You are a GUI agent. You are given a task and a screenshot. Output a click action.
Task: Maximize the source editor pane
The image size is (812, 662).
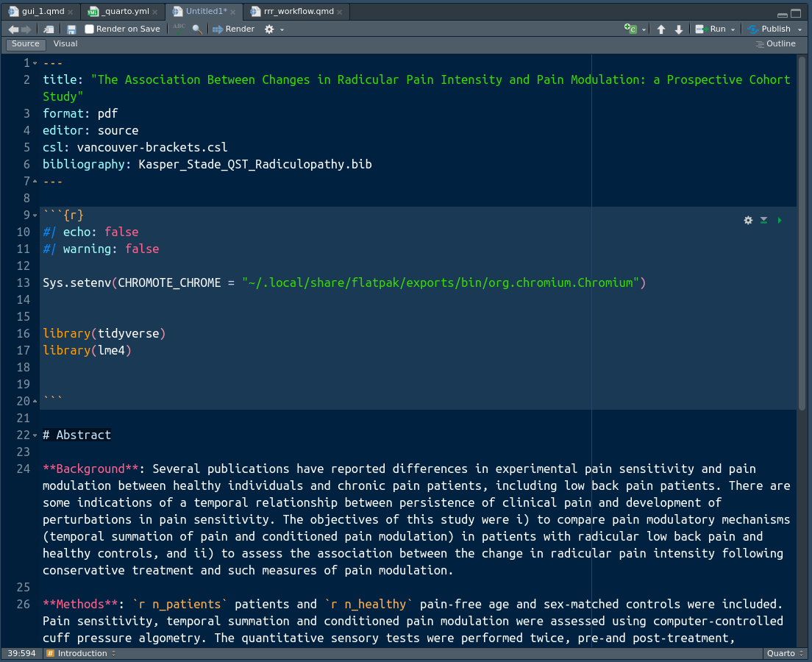[796, 13]
